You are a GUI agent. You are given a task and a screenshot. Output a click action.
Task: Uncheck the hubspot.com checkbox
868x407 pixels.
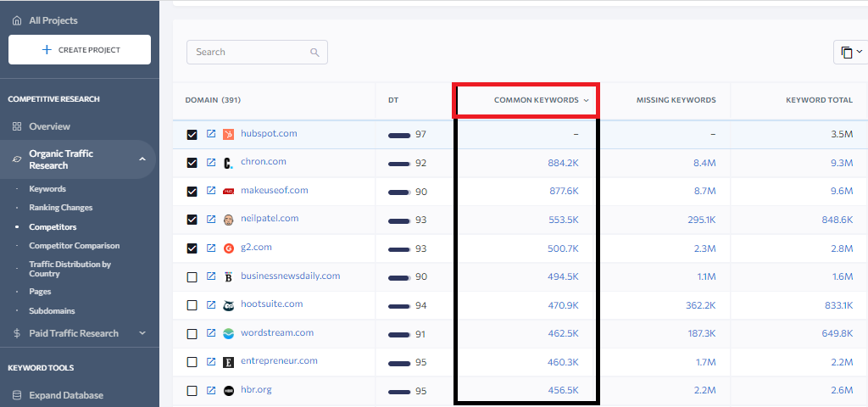pyautogui.click(x=192, y=135)
